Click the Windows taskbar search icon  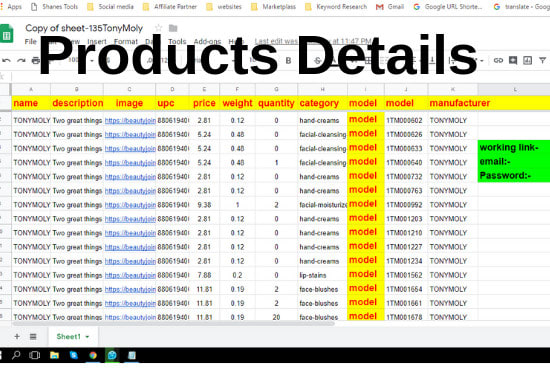[x=16, y=355]
